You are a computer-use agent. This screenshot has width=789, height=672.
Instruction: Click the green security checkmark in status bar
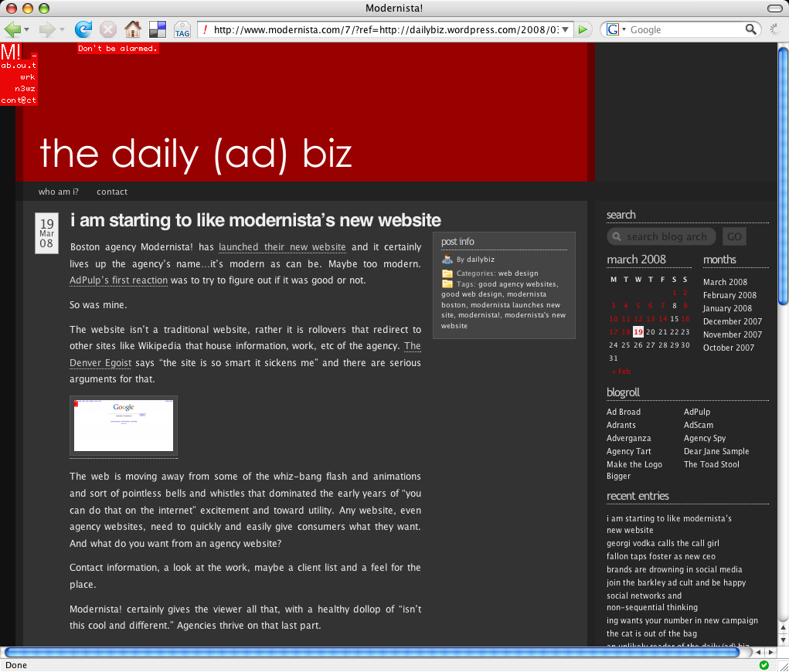pos(763,665)
